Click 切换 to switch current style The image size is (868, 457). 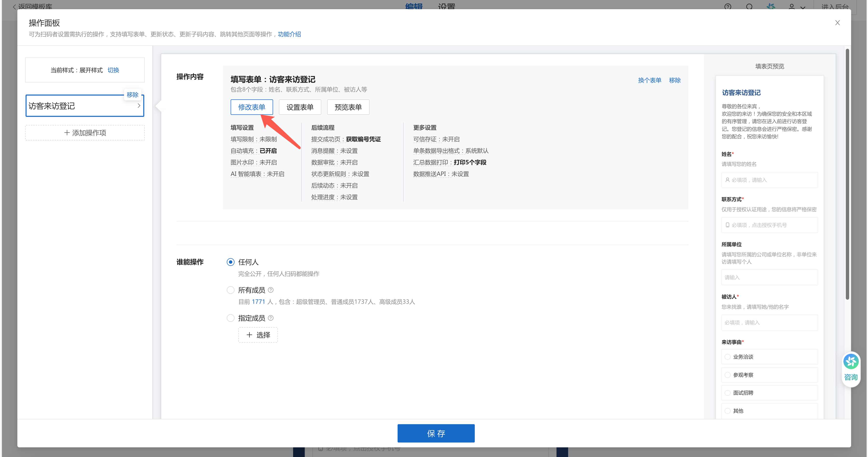click(x=113, y=70)
